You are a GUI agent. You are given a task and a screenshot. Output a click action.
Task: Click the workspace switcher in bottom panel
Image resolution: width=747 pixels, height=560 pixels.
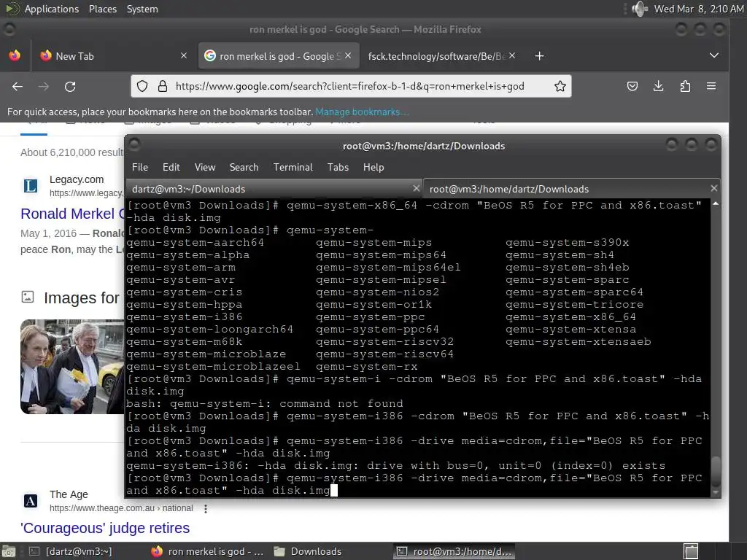[x=691, y=551]
